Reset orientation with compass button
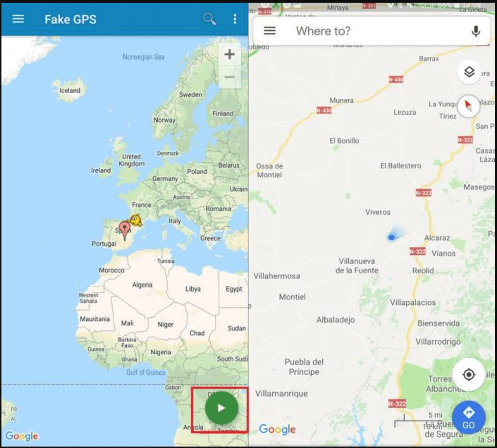This screenshot has height=448, width=497. pos(468,106)
